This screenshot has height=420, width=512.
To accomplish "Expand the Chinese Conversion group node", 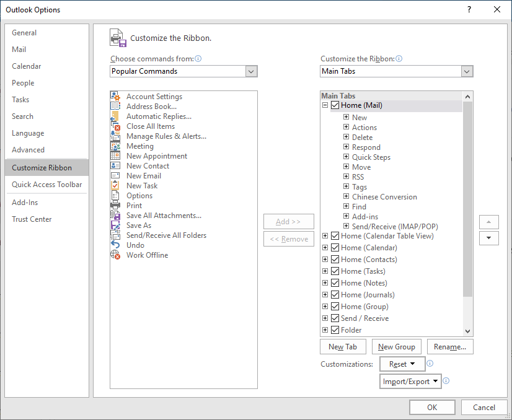I will point(346,196).
